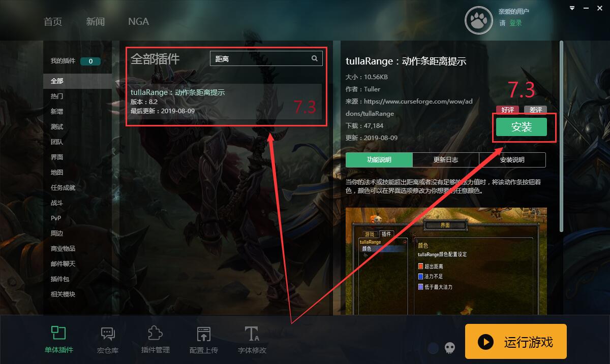Open the top-right window menu dropdown arrow

572,8
